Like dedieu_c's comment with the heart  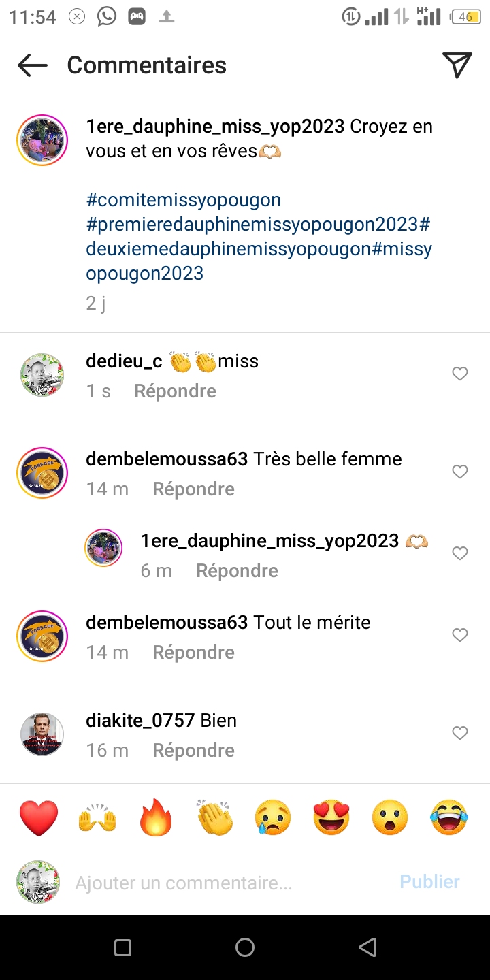coord(460,374)
